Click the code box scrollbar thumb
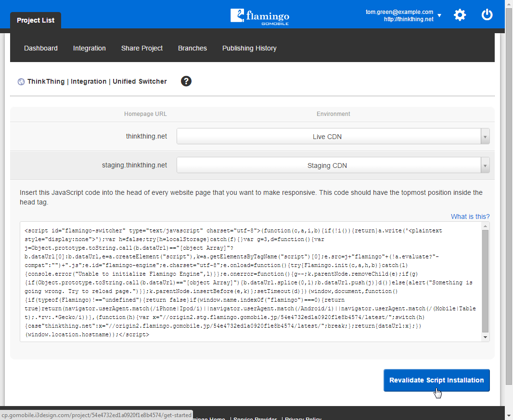The height and width of the screenshot is (420, 513). 485,281
